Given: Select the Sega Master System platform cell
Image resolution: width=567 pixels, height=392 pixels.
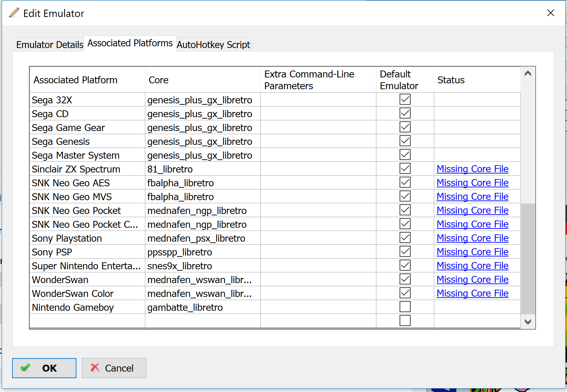Looking at the screenshot, I should pyautogui.click(x=87, y=155).
